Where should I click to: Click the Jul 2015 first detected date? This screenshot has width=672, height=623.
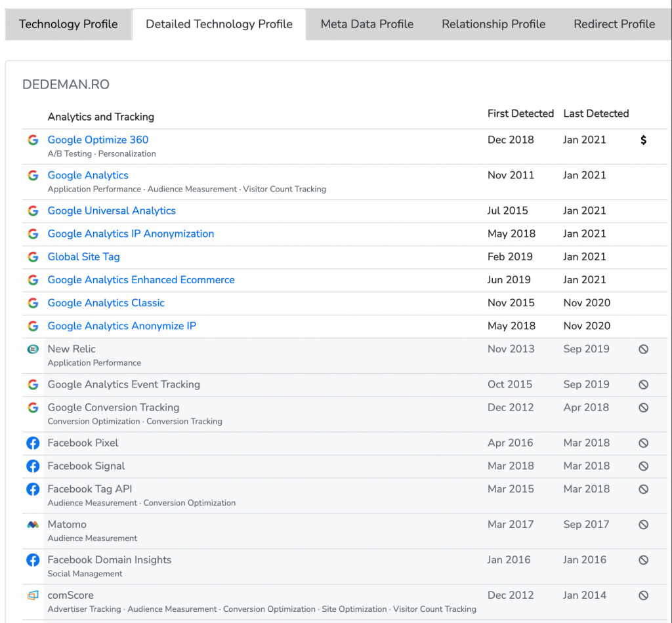(508, 211)
